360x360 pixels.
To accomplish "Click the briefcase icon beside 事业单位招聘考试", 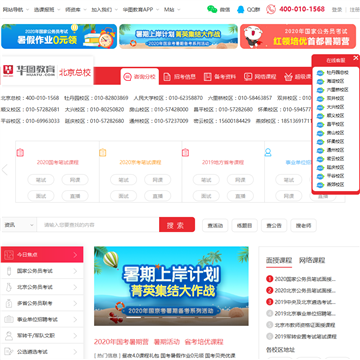I will pyautogui.click(x=9, y=320).
